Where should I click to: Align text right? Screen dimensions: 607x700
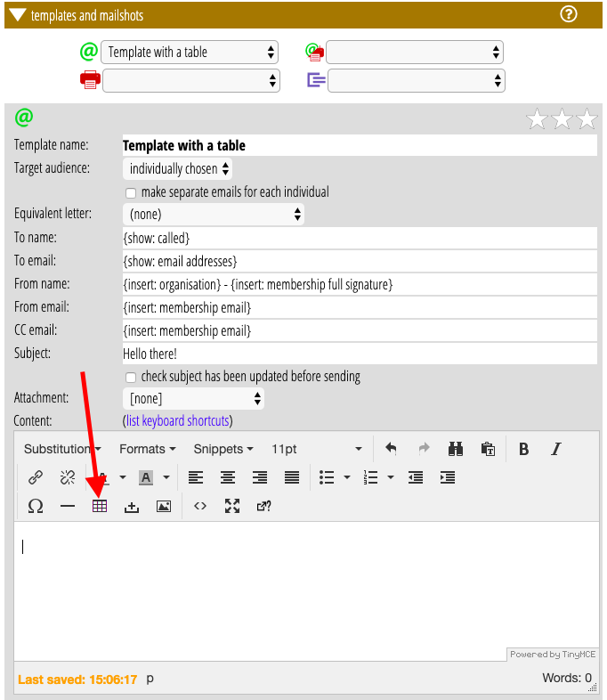pyautogui.click(x=260, y=477)
